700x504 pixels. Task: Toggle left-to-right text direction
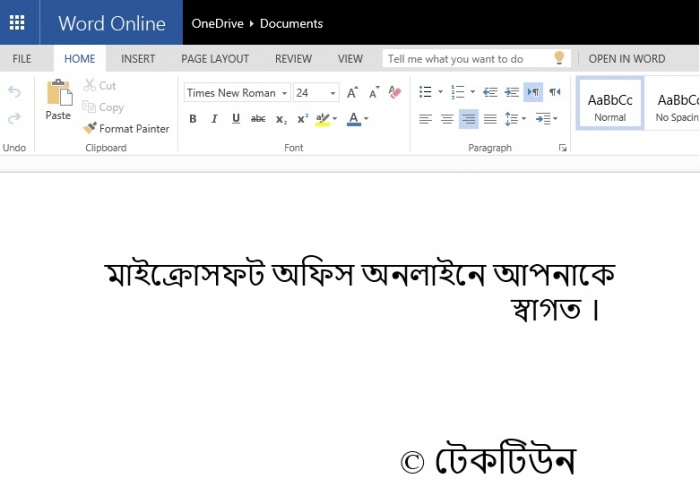(533, 92)
